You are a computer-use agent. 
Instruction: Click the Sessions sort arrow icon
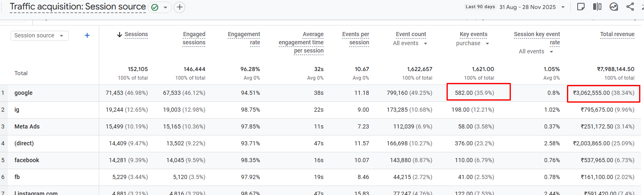click(120, 34)
